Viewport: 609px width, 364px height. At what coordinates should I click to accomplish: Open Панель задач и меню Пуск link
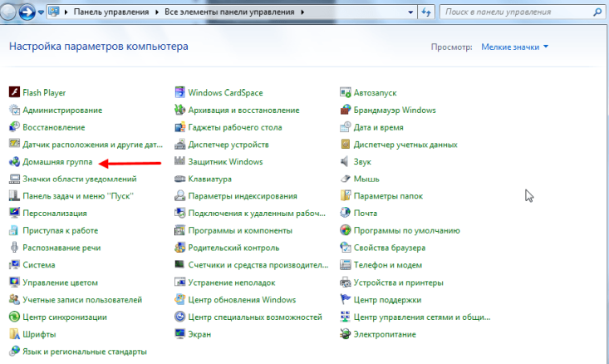(78, 196)
